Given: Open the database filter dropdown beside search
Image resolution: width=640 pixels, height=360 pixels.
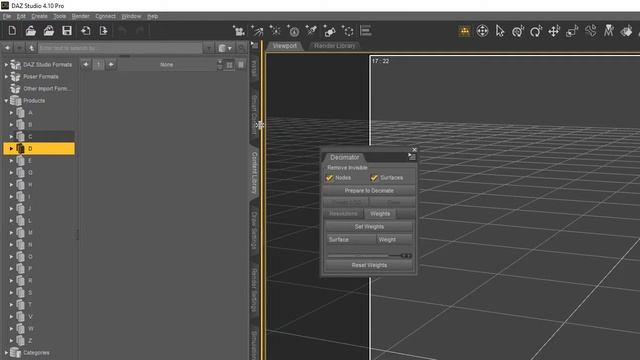Looking at the screenshot, I should 225,48.
